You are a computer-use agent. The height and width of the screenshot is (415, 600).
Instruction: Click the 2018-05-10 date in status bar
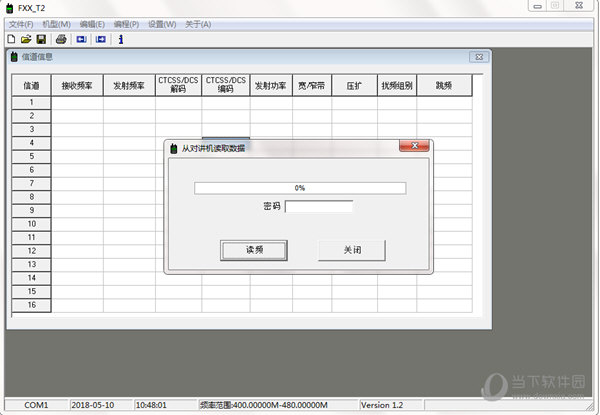click(93, 405)
